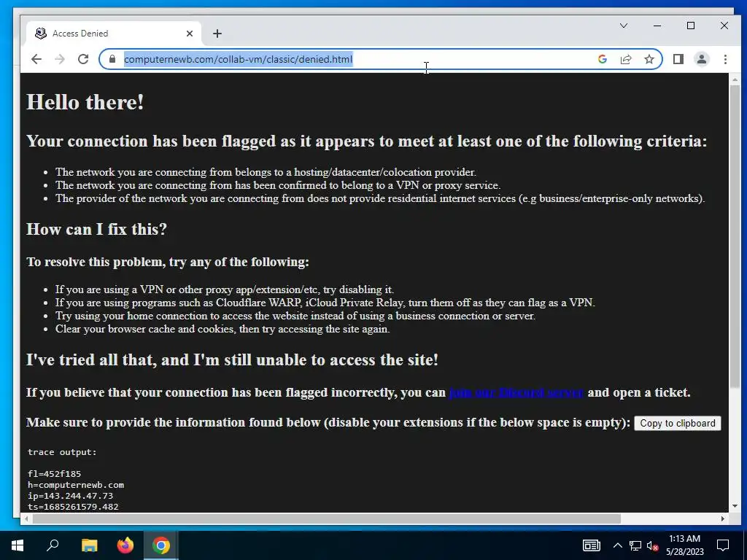The width and height of the screenshot is (747, 560).
Task: Click the 'I've tried all that' heading
Action: tap(232, 359)
